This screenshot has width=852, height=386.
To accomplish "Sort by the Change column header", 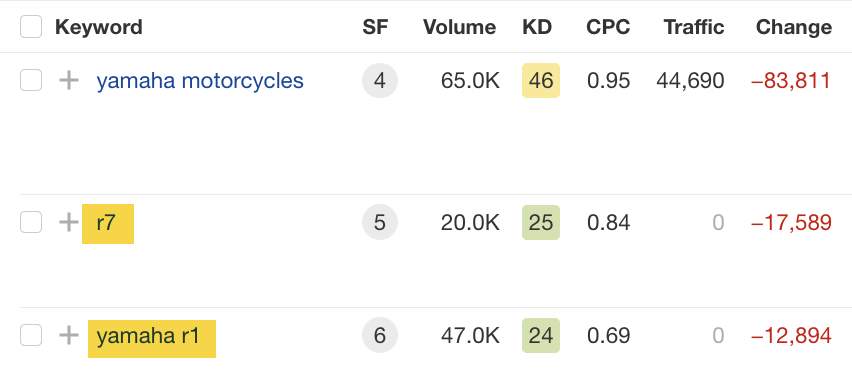I will click(794, 27).
